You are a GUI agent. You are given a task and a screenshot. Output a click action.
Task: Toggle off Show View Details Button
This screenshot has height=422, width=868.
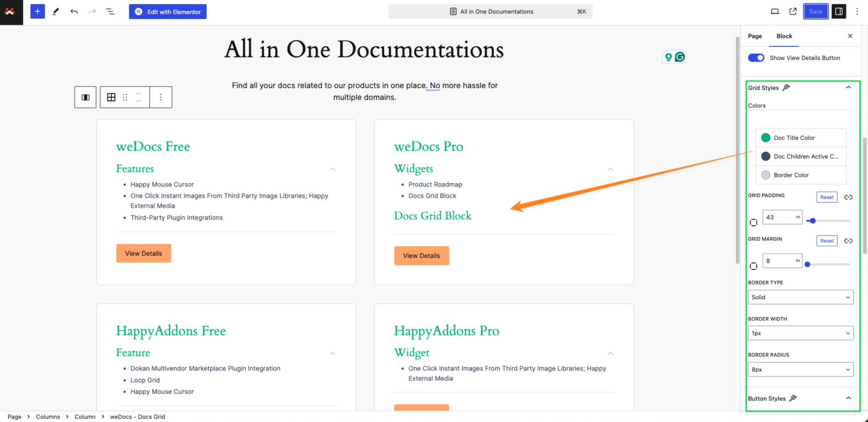coord(756,57)
